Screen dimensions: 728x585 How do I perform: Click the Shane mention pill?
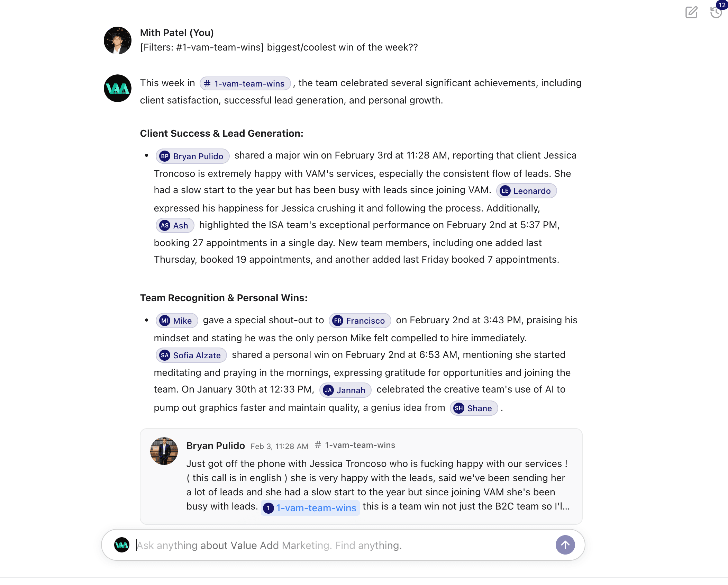pos(474,408)
